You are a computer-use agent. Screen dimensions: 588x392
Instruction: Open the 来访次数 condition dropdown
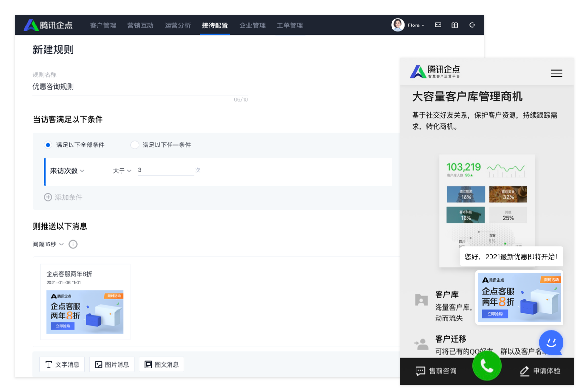68,171
